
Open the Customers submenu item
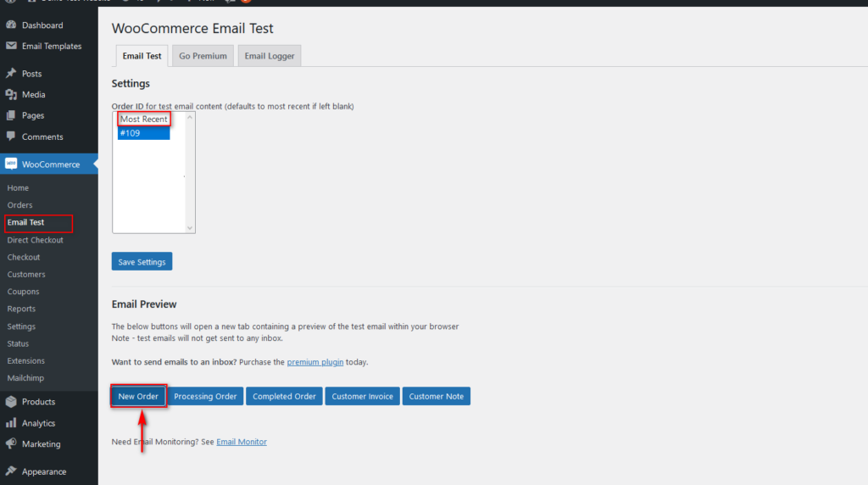pos(26,274)
